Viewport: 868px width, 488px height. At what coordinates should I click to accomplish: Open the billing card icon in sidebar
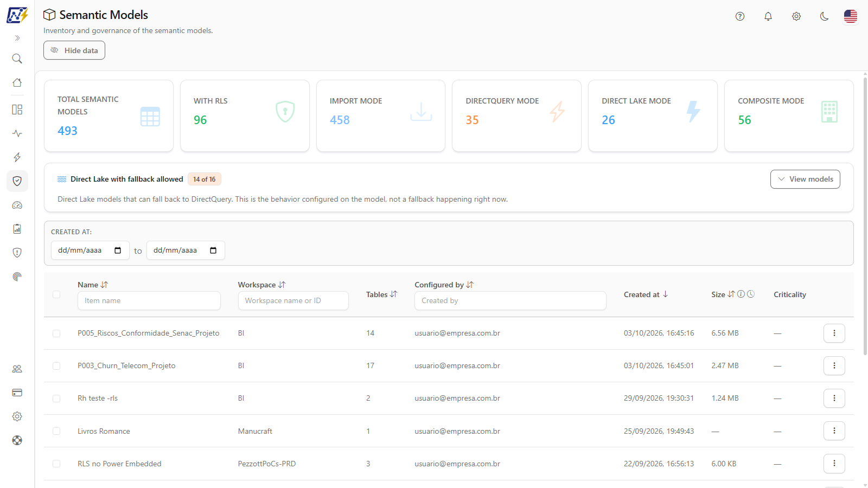[x=17, y=393]
